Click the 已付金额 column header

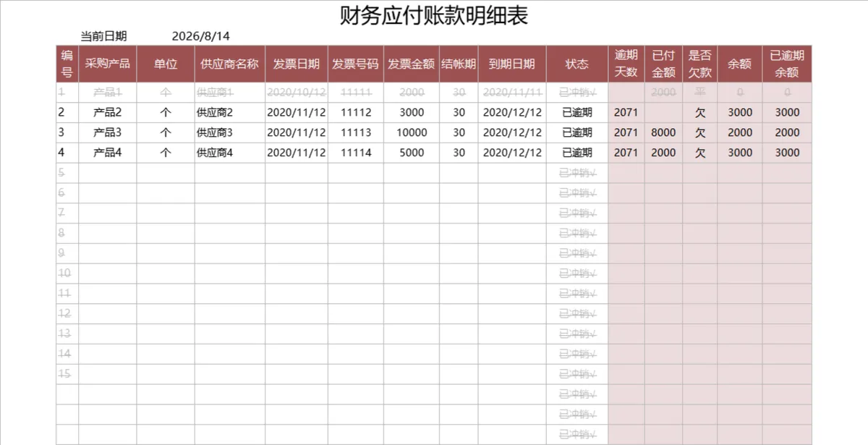663,64
